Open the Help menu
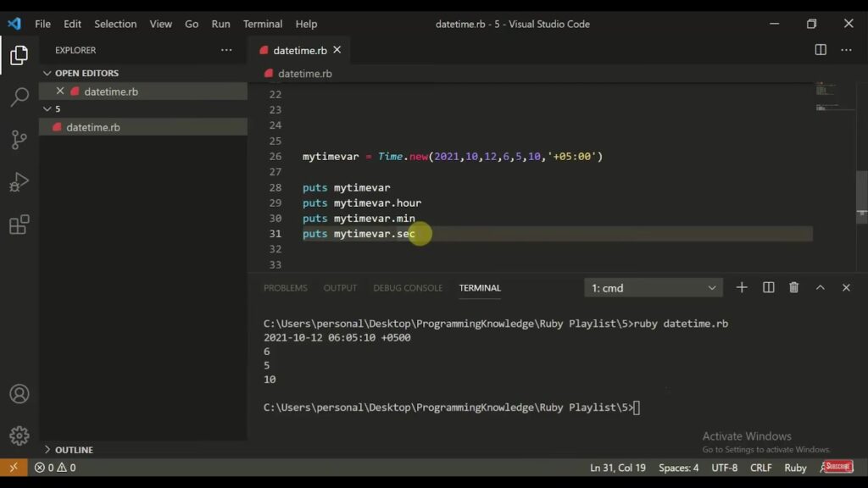 [306, 24]
